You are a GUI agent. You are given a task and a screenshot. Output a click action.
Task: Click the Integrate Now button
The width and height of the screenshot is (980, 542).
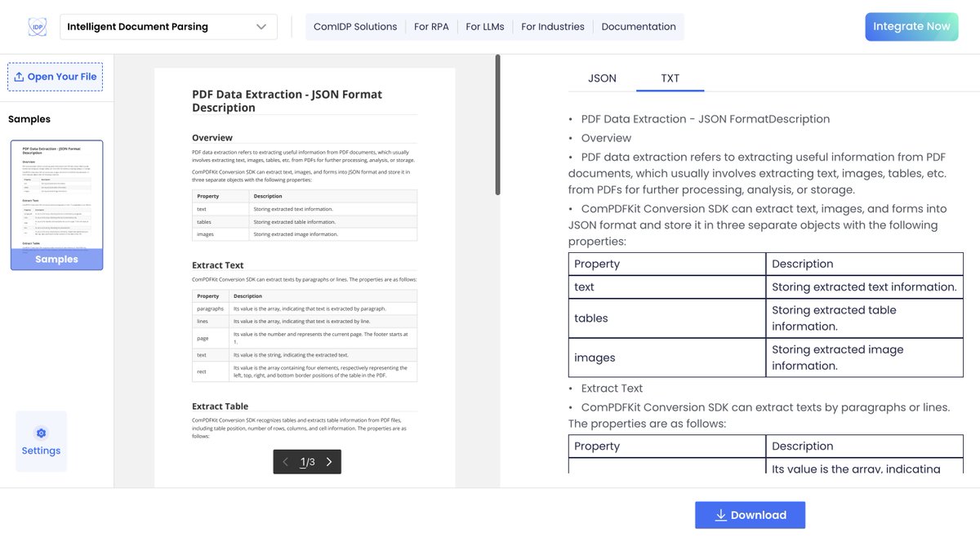(911, 26)
